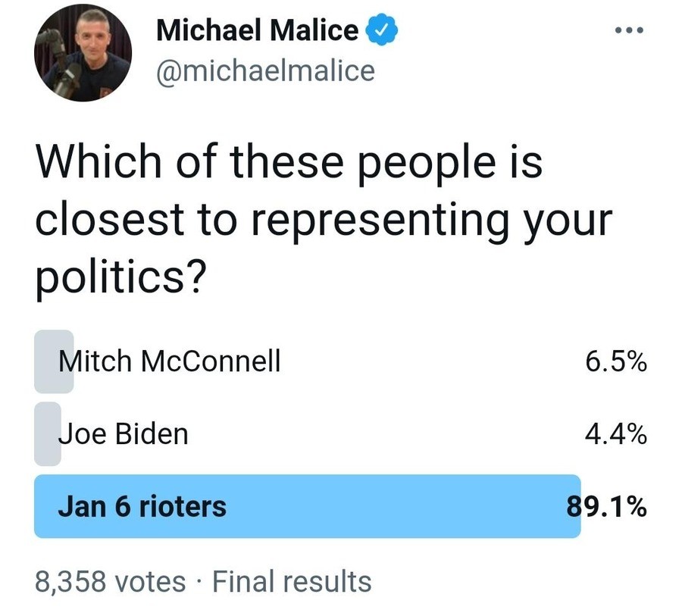Click the blue Jan 6 rioters result bar

coord(308,506)
